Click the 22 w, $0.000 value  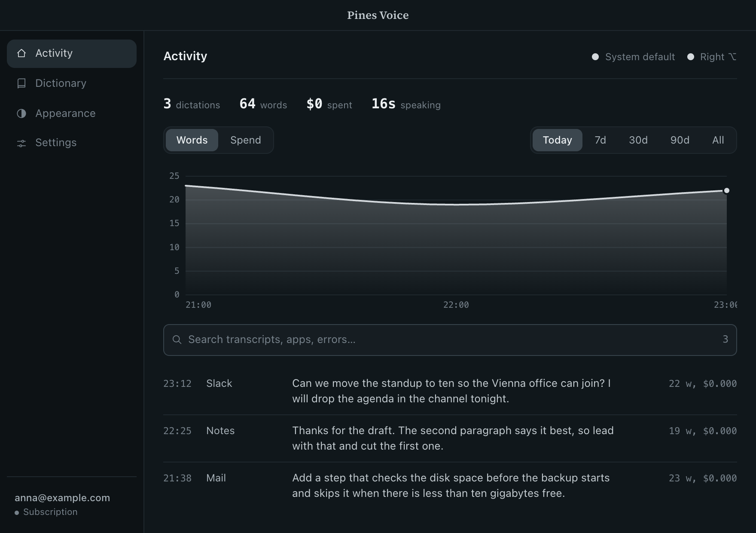coord(703,383)
